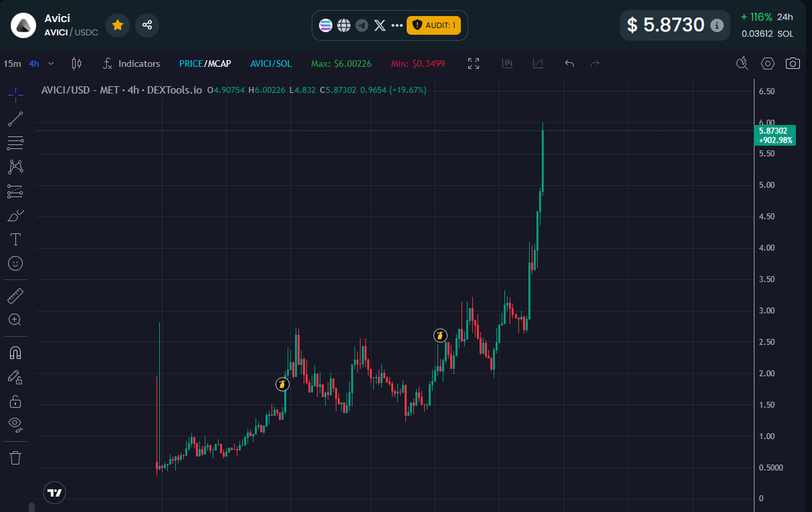Open the AUDIT: 1 badge
Screen dimensions: 812x512
pyautogui.click(x=434, y=26)
